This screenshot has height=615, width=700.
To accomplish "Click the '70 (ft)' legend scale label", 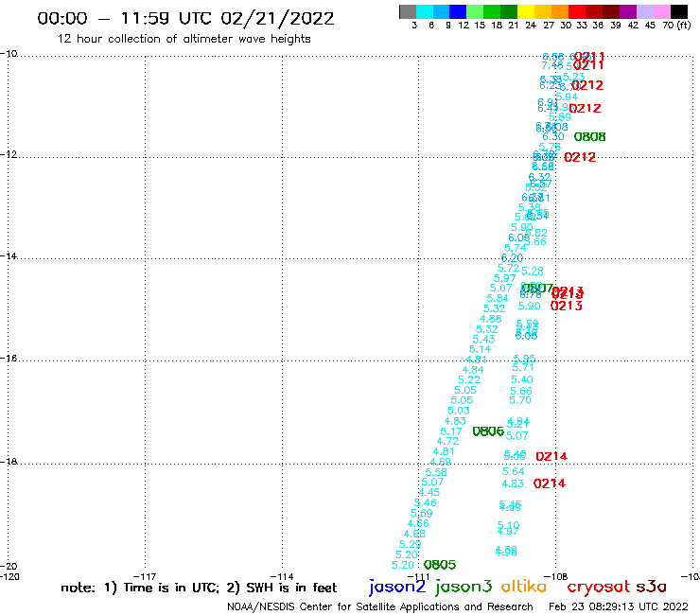I will [676, 25].
